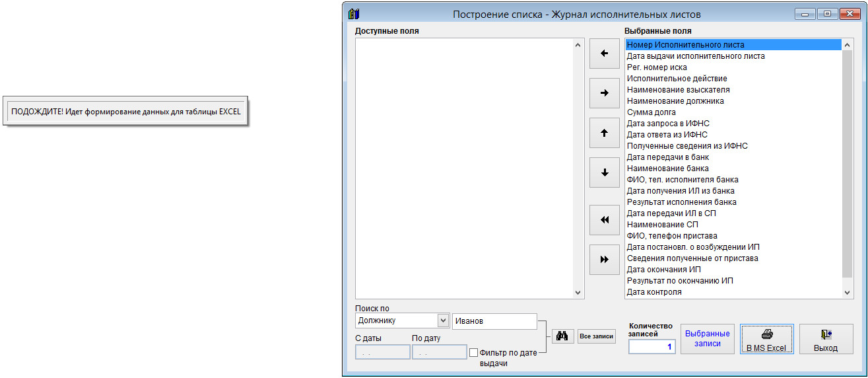This screenshot has width=868, height=378.
Task: Move selected field up with up arrow
Action: pos(604,133)
